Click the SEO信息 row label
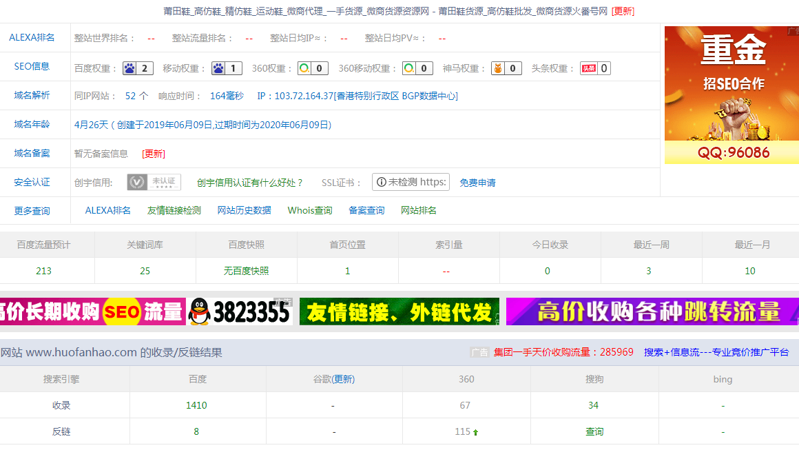Screen dimensions: 799x450 (x=32, y=66)
